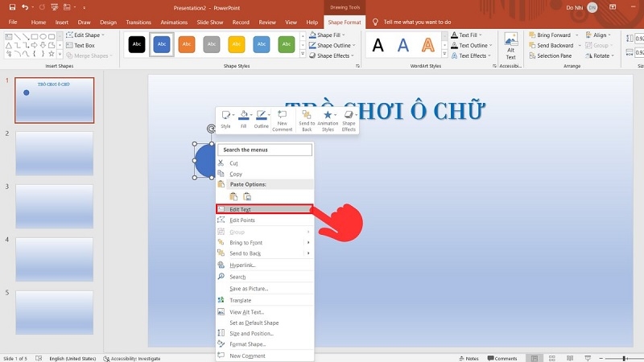Open Text Outline dropdown
The image size is (644, 362).
(471, 45)
